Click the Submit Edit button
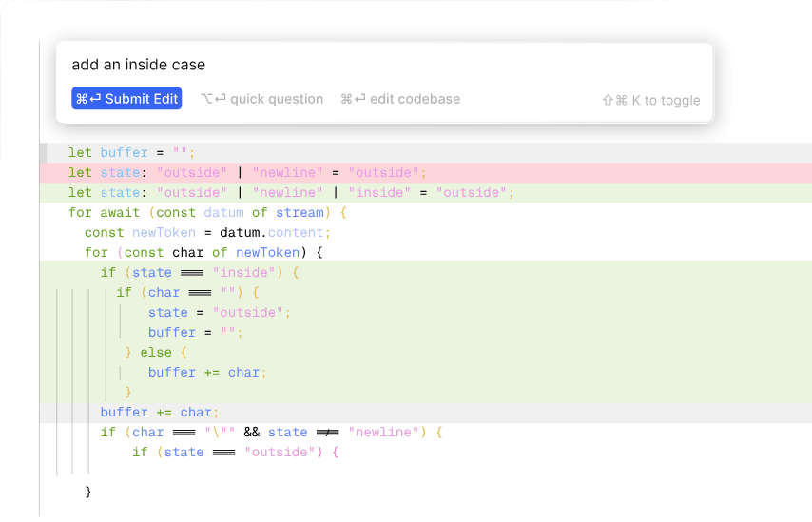Image resolution: width=812 pixels, height=522 pixels. coord(126,99)
